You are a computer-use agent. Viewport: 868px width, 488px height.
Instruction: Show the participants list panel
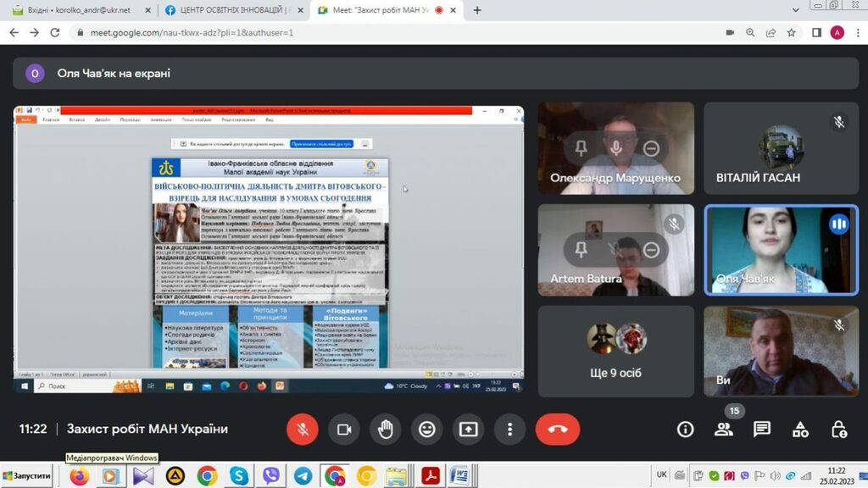coord(723,430)
